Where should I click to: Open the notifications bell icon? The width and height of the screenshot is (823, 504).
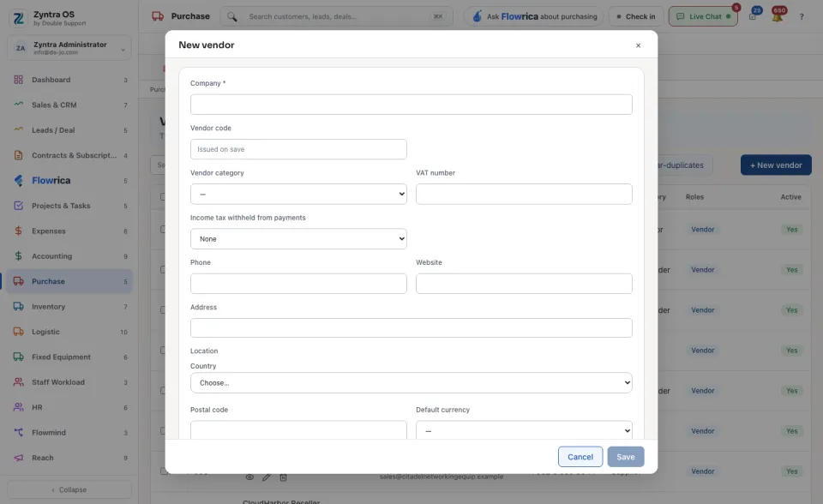tap(778, 15)
